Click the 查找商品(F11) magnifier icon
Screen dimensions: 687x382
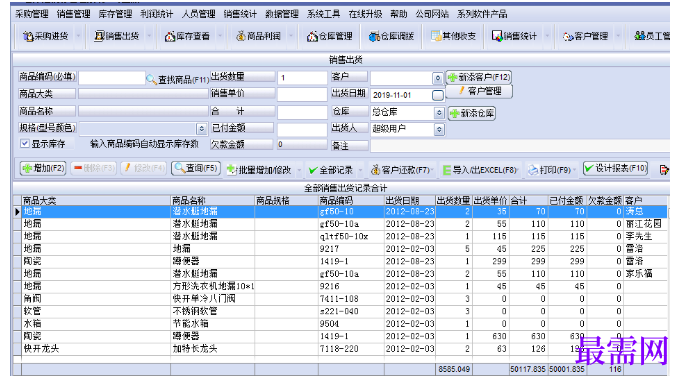point(151,79)
